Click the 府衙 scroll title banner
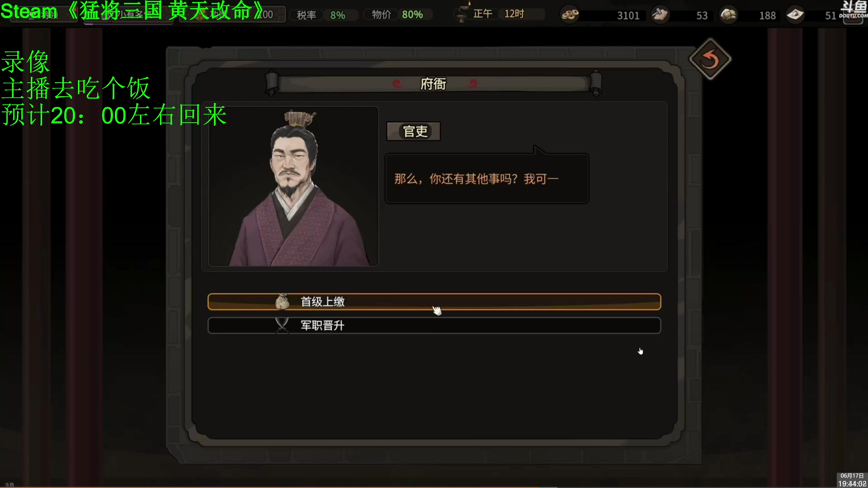This screenshot has height=488, width=868. (433, 84)
